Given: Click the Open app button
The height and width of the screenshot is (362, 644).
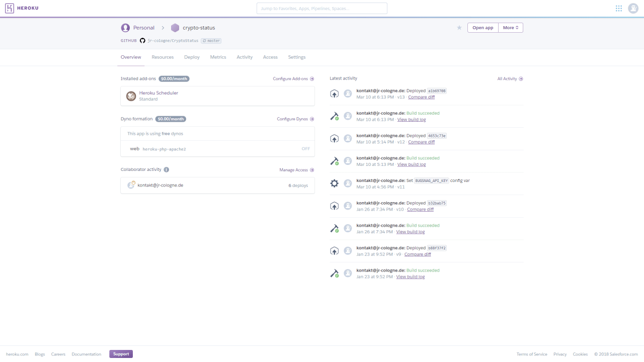Looking at the screenshot, I should point(483,28).
